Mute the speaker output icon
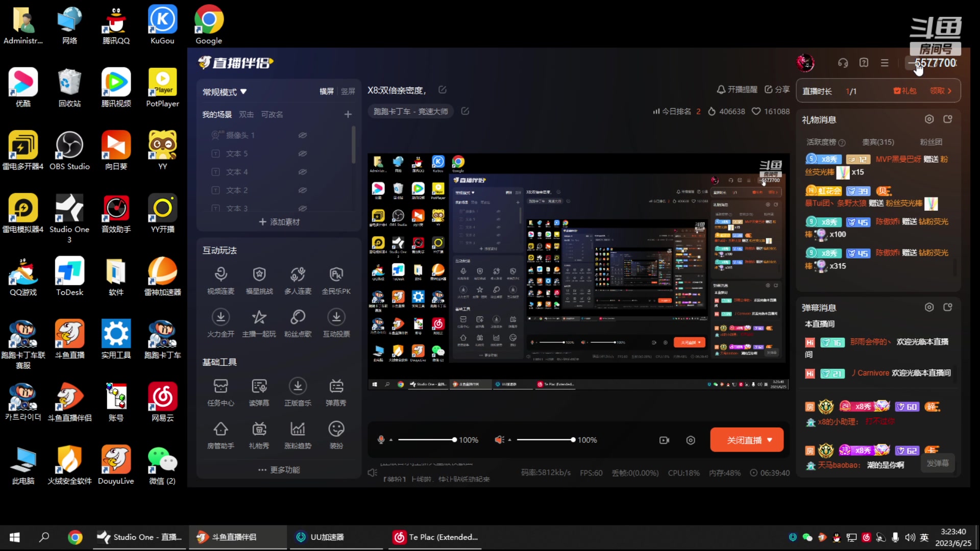The width and height of the screenshot is (980, 551). pyautogui.click(x=499, y=440)
